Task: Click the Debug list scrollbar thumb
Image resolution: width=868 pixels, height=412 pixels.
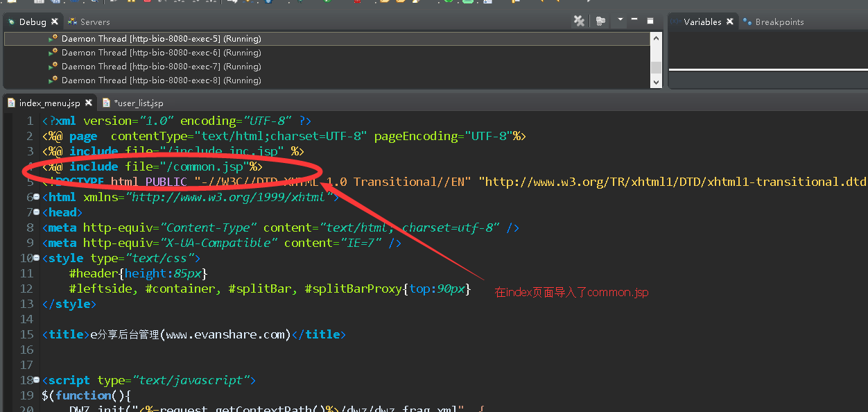Action: 656,67
